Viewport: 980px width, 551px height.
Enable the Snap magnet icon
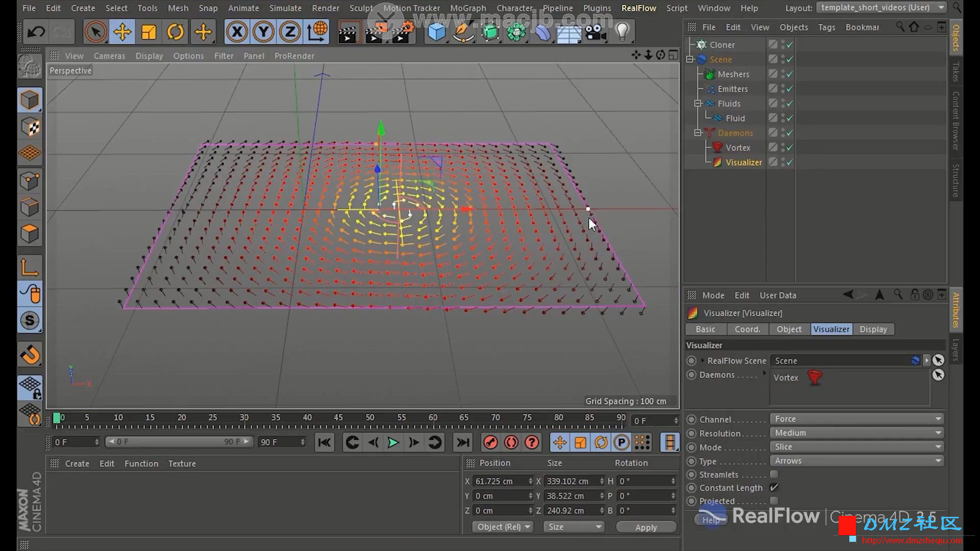pyautogui.click(x=30, y=355)
